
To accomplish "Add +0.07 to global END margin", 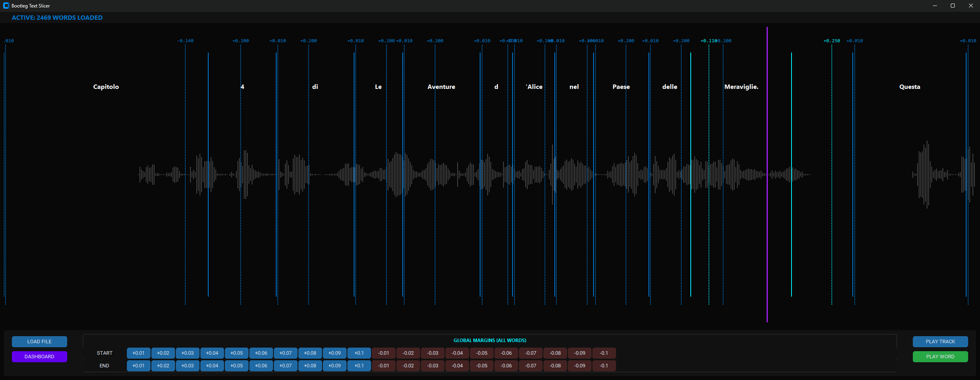I will click(x=285, y=366).
